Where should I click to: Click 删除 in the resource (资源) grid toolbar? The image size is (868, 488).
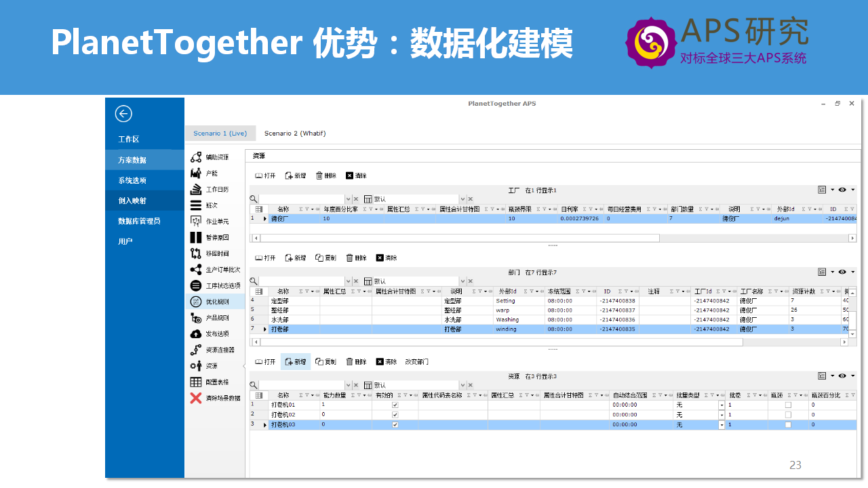click(356, 362)
